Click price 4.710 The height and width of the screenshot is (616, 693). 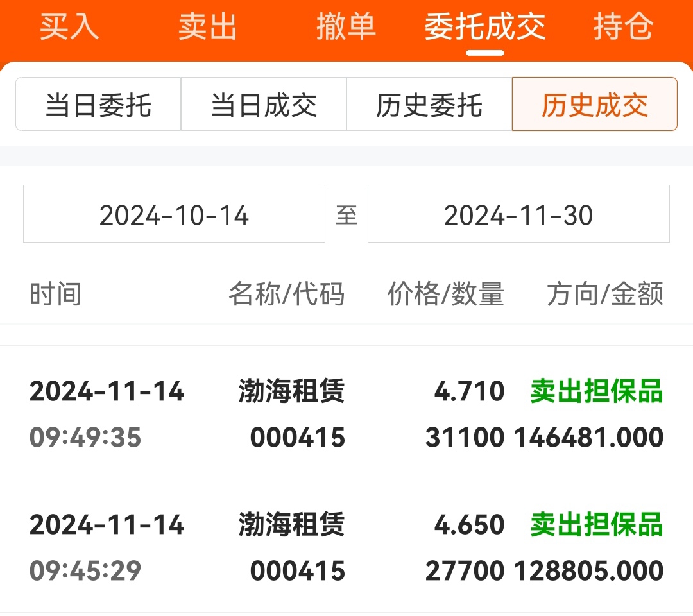coord(469,391)
